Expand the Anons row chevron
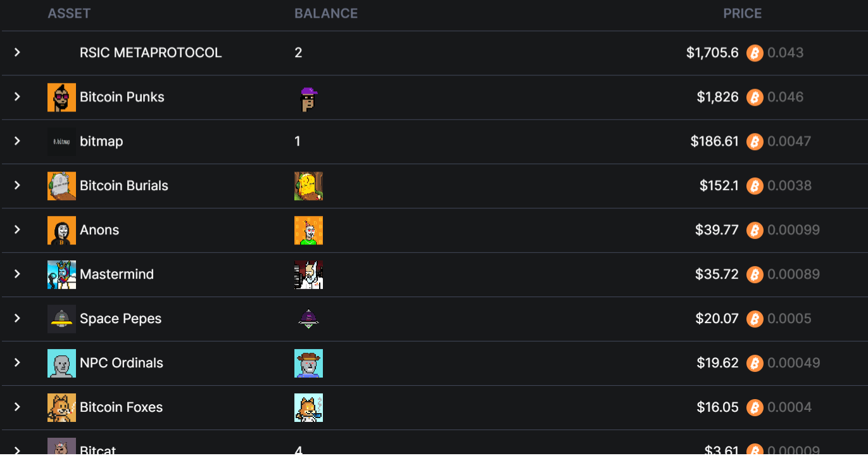Viewport: 868px width, 458px height. coord(18,229)
